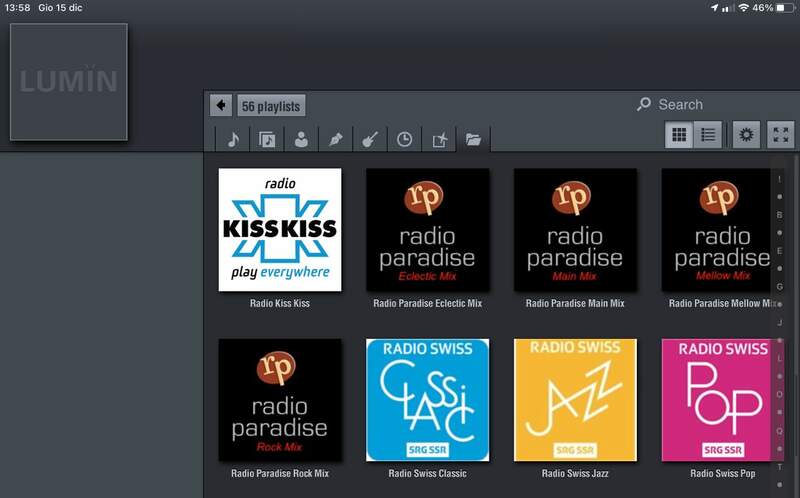The height and width of the screenshot is (498, 800).
Task: Switch to the Albums tab icon
Action: coord(267,140)
